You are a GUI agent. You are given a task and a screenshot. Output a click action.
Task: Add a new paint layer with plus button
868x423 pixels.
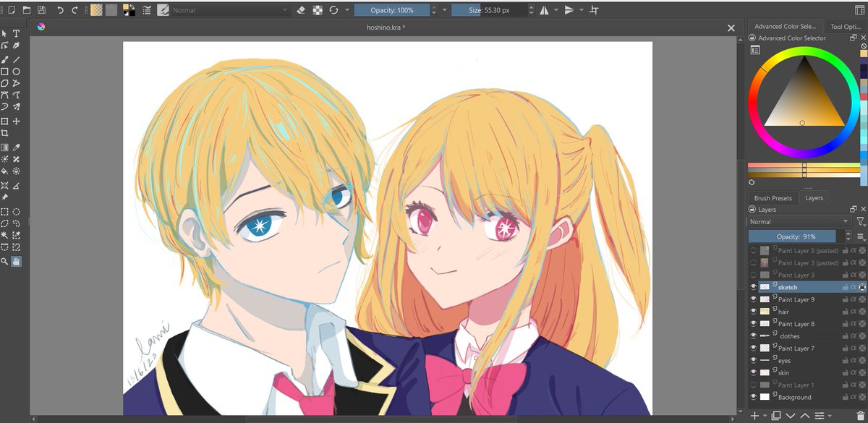click(754, 416)
